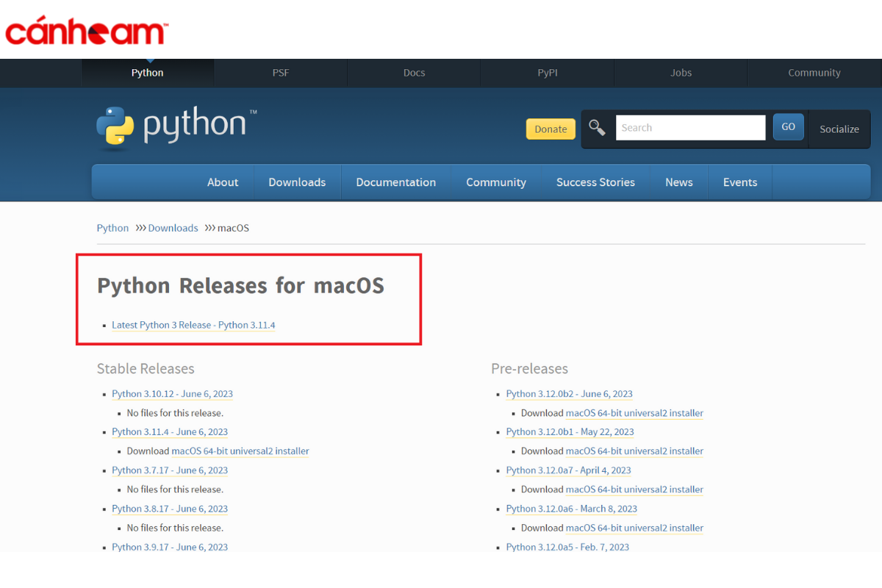882x588 pixels.
Task: Click the GO search button
Action: click(x=788, y=127)
